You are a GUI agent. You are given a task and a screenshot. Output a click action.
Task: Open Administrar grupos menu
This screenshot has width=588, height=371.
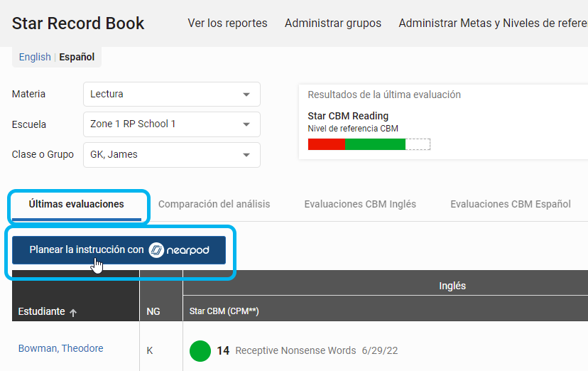[x=332, y=23]
